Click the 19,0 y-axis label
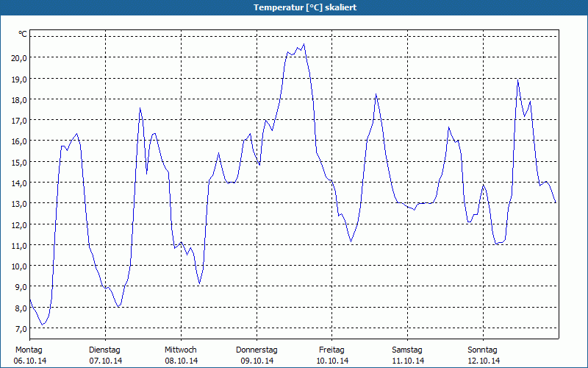The height and width of the screenshot is (368, 588). (20, 79)
